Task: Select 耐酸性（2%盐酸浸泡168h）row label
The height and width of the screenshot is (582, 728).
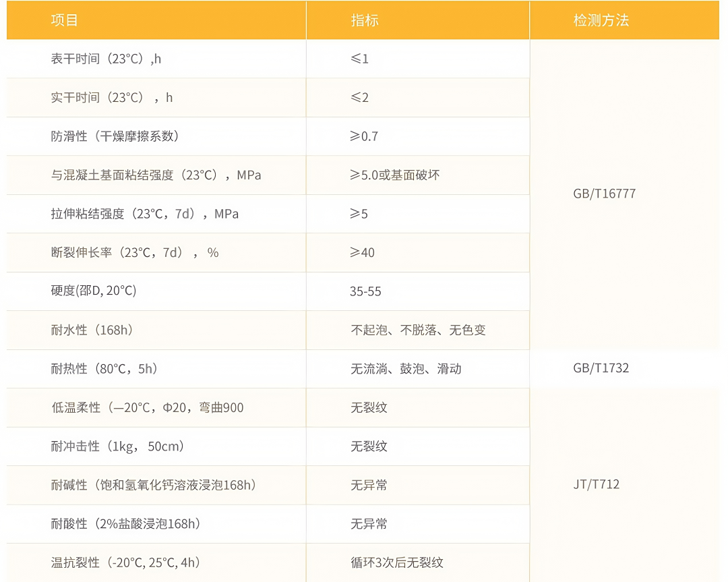Action: click(x=126, y=524)
